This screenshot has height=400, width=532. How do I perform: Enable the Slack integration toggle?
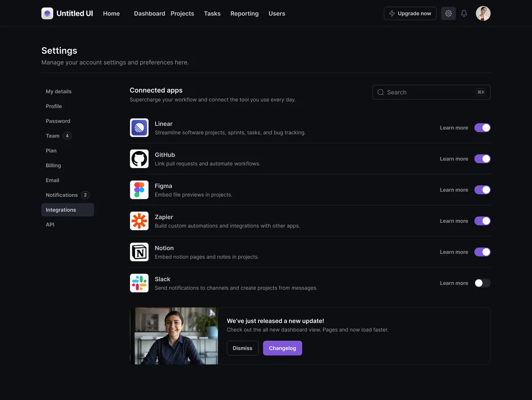482,283
